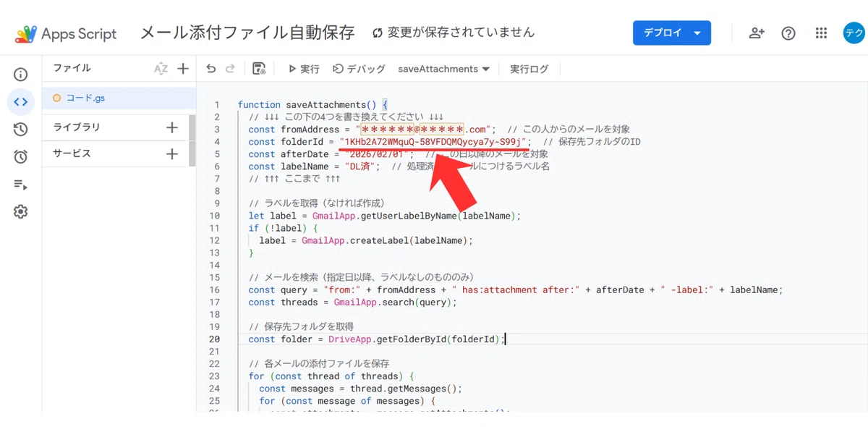This screenshot has height=427, width=868.
Task: Click the ファイル section header
Action: [x=72, y=68]
